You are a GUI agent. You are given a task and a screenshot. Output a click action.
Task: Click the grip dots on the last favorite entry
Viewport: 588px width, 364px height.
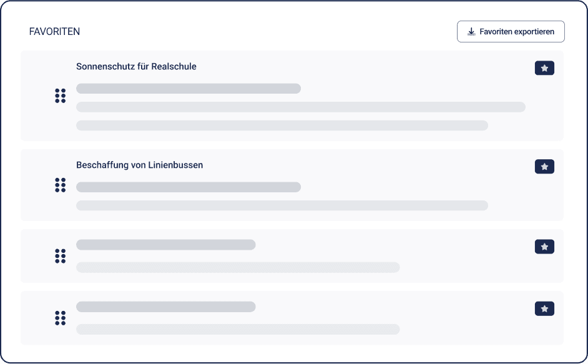click(60, 318)
